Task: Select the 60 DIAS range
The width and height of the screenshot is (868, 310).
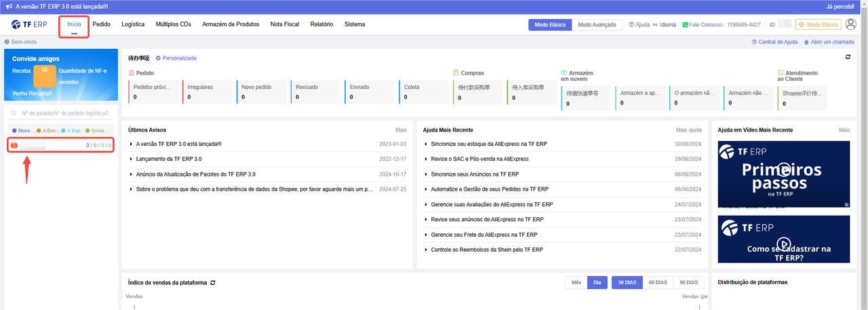Action: pos(658,282)
